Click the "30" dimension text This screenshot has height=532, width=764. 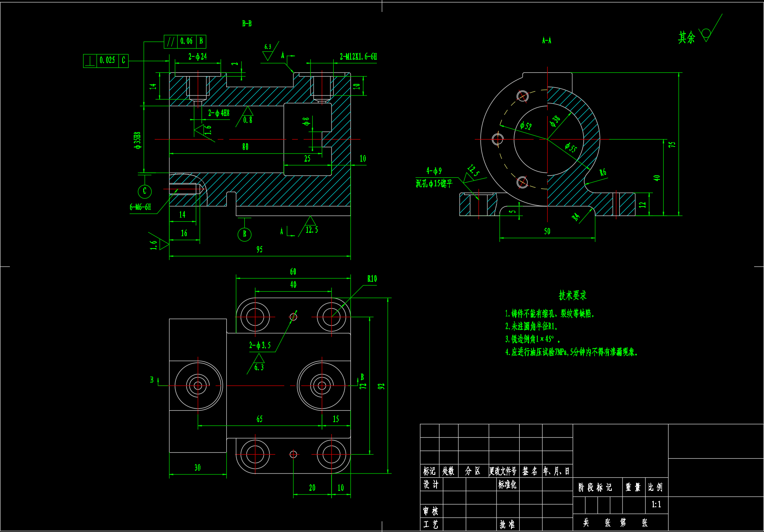[x=197, y=467]
